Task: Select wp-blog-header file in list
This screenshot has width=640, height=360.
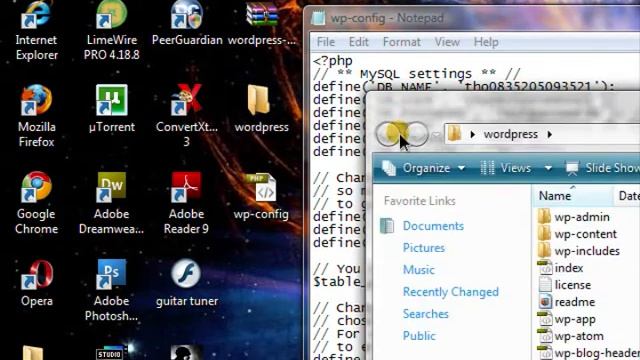Action: [x=589, y=353]
